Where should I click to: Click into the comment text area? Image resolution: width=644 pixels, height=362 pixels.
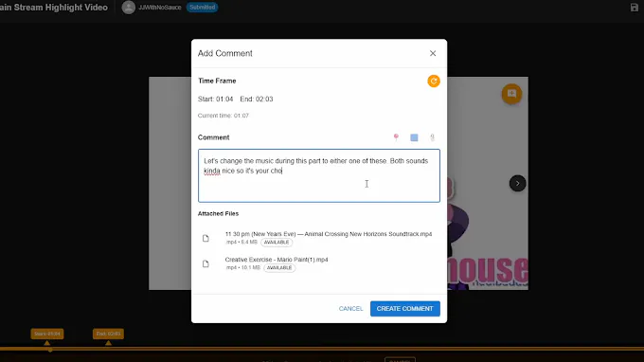point(319,175)
